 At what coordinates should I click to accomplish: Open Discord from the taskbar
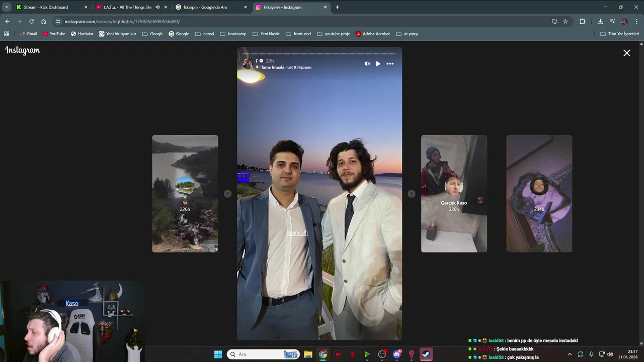click(397, 354)
